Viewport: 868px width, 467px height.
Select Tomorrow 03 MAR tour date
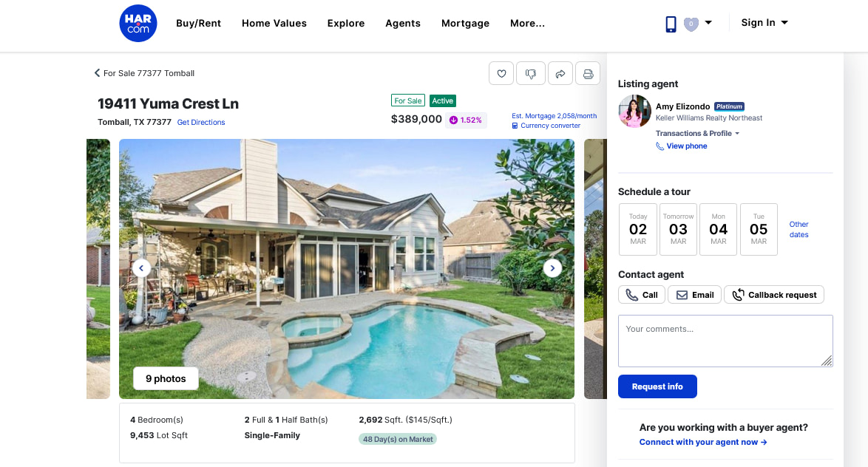[678, 229]
